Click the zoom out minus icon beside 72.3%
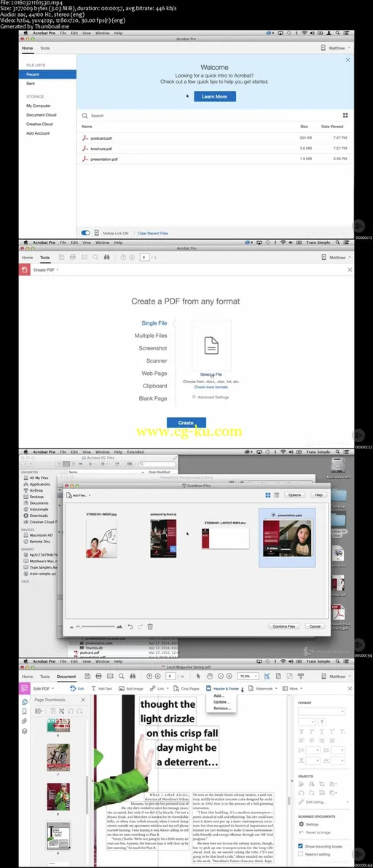Viewport: 373px width, 868px height. [220, 676]
